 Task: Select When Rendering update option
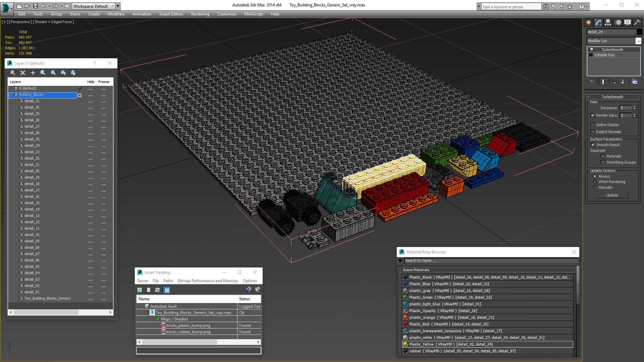pyautogui.click(x=595, y=182)
